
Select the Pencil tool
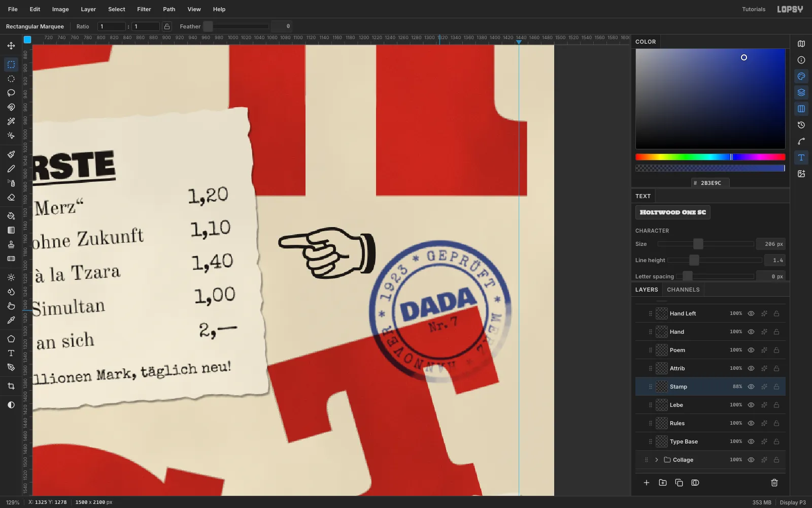[11, 169]
